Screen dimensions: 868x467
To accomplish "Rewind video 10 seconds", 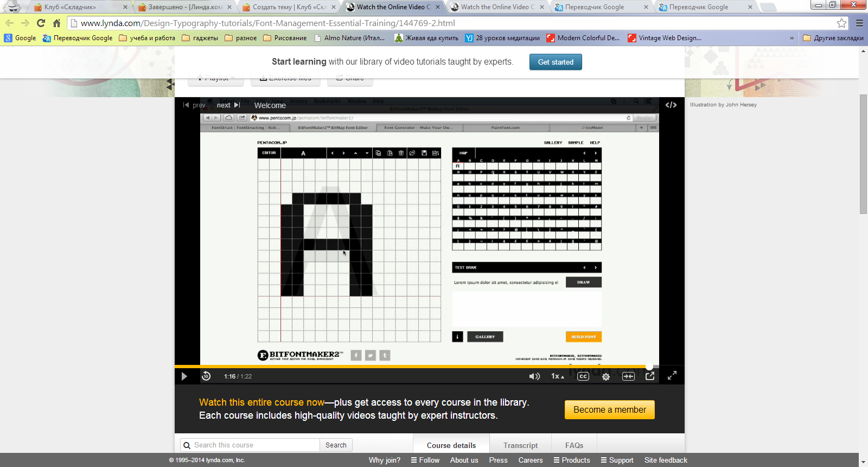I will [x=206, y=376].
